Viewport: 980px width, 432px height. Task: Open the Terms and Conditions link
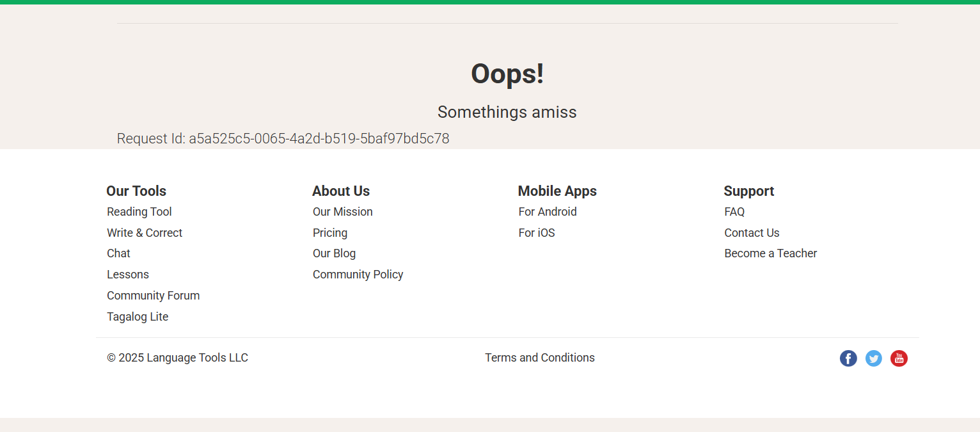(x=540, y=358)
